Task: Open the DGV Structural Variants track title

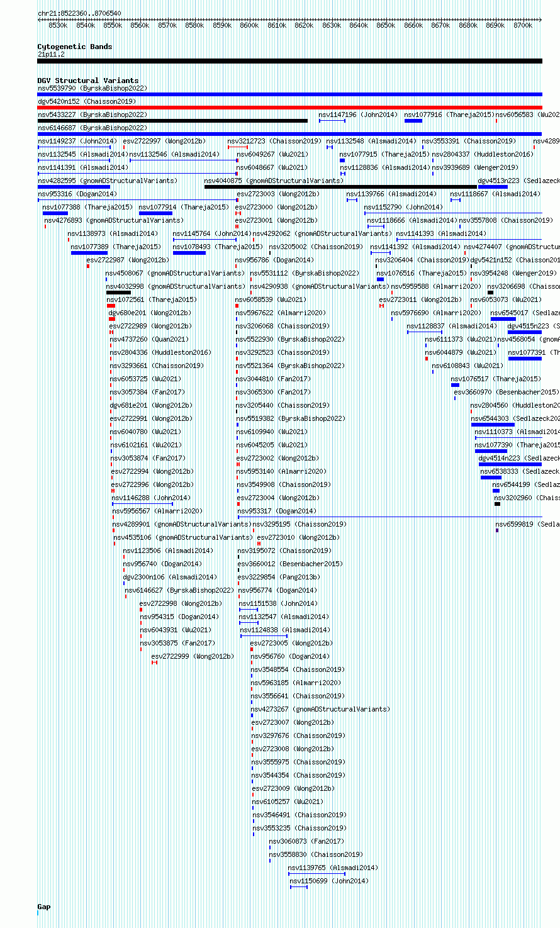Action: pos(88,81)
